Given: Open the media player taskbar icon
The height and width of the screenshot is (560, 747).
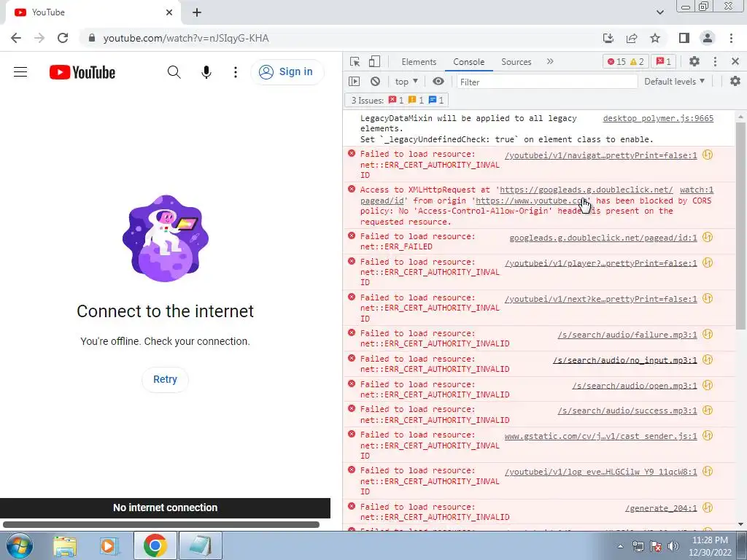Looking at the screenshot, I should pyautogui.click(x=109, y=546).
